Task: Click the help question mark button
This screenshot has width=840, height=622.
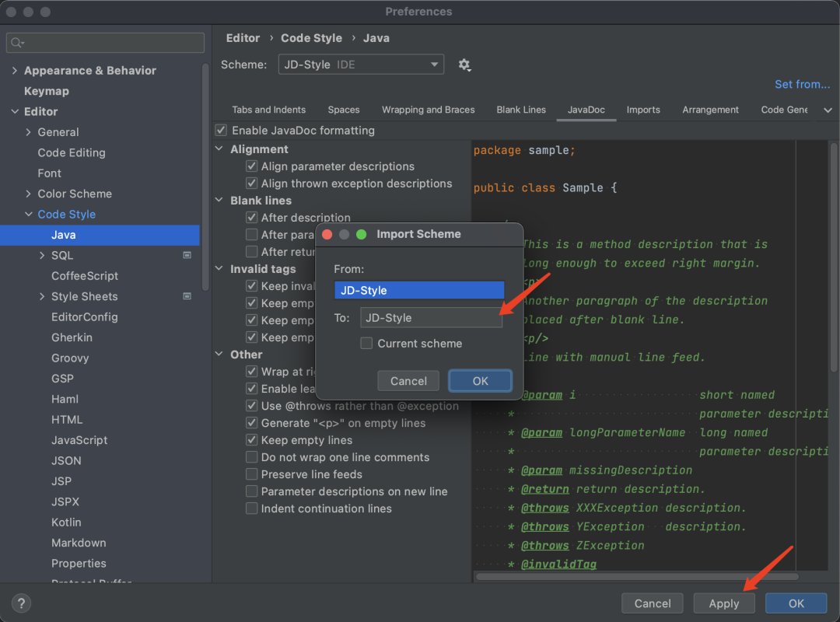Action: click(22, 603)
